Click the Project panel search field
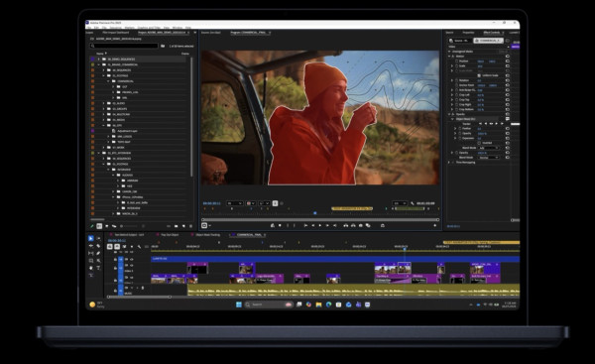 coord(124,46)
